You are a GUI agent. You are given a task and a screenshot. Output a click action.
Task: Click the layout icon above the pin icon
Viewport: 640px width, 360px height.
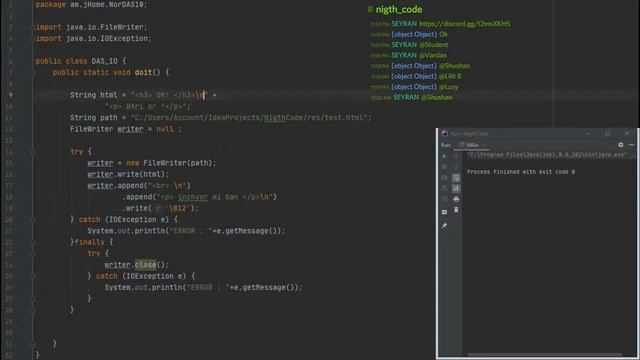tap(444, 212)
